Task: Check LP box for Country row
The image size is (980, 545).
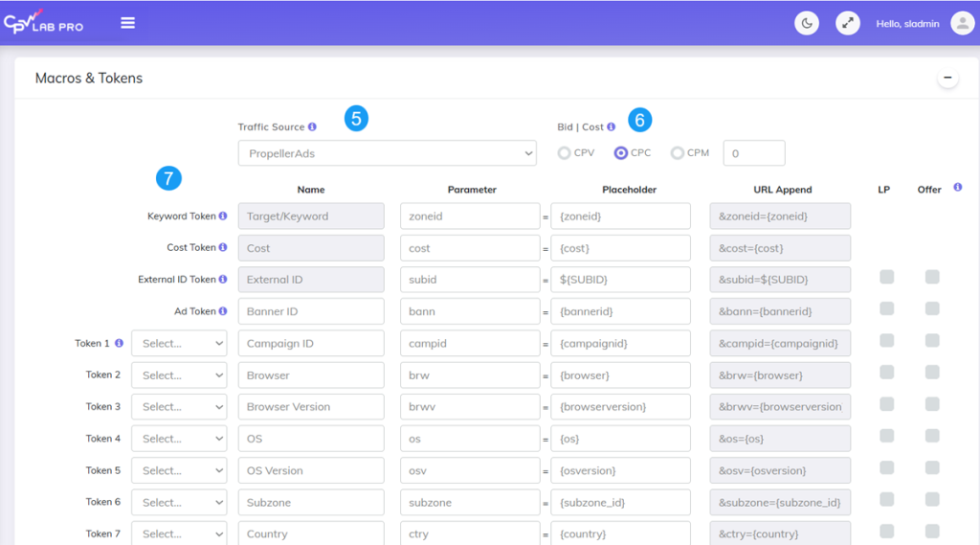Action: pos(886,532)
